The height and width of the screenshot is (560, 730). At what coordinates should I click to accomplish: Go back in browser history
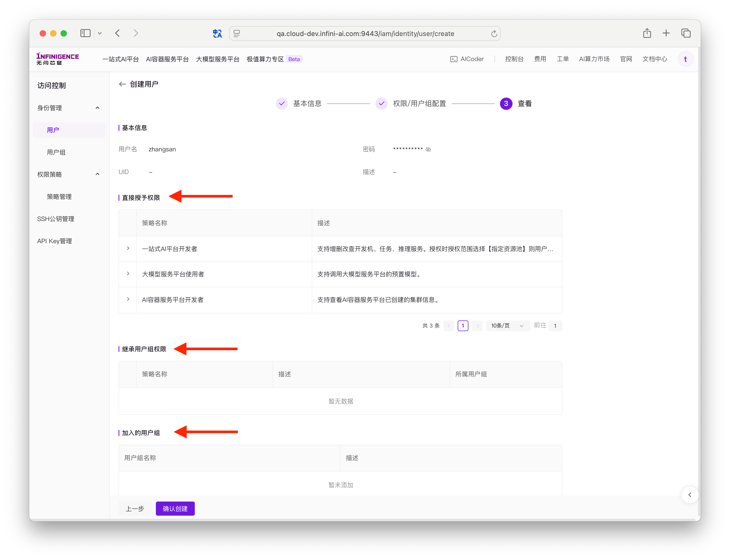click(117, 33)
